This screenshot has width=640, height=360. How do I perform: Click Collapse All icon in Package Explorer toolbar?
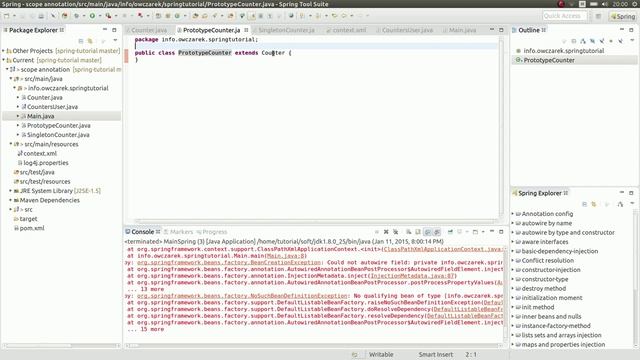(x=81, y=41)
